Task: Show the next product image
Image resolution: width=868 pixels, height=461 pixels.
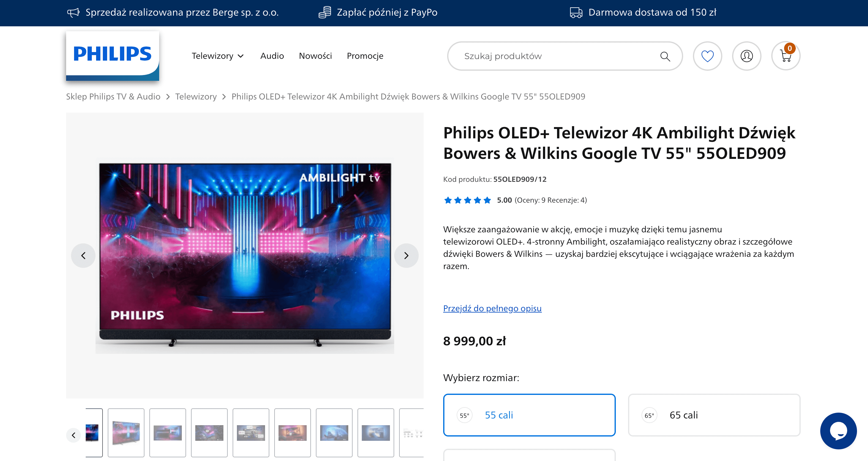Action: pyautogui.click(x=406, y=255)
